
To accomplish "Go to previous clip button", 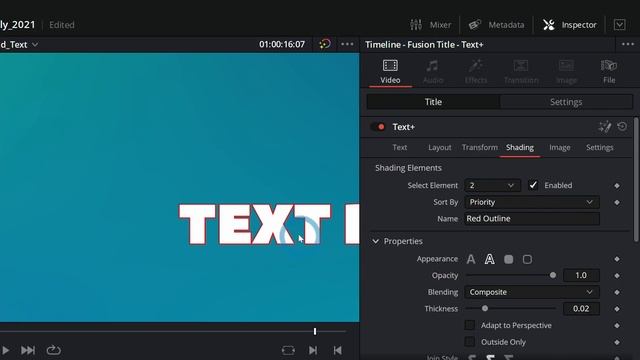I will tap(337, 350).
